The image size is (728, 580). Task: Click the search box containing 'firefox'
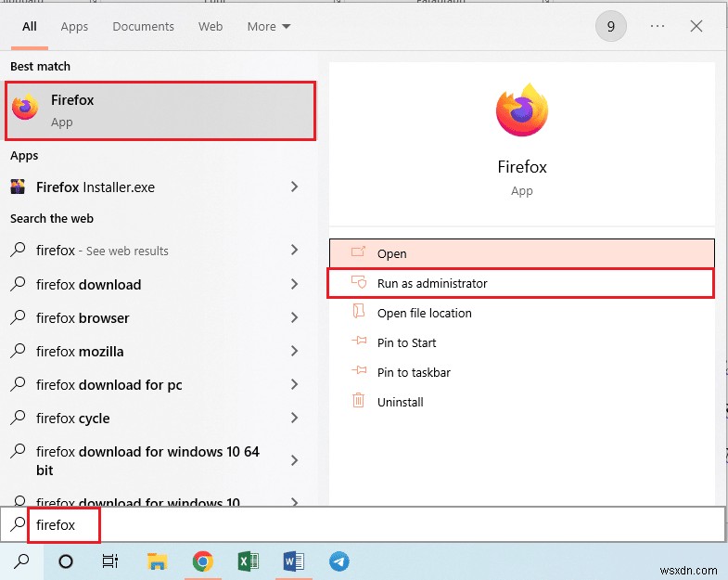364,524
